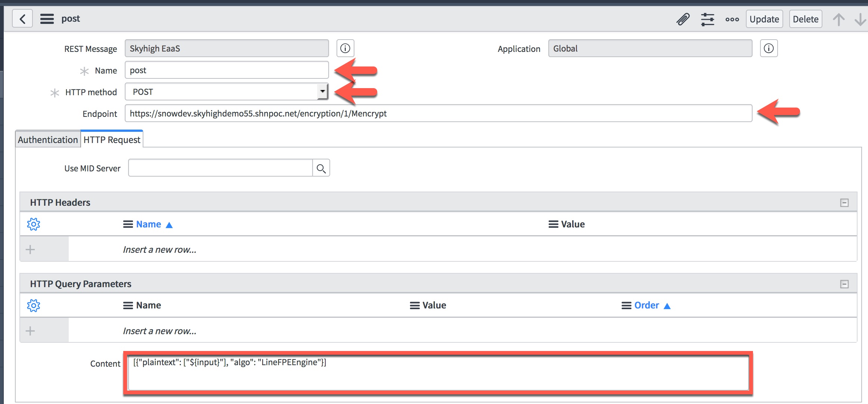Click into the Endpoint URL field
868x404 pixels.
[438, 114]
